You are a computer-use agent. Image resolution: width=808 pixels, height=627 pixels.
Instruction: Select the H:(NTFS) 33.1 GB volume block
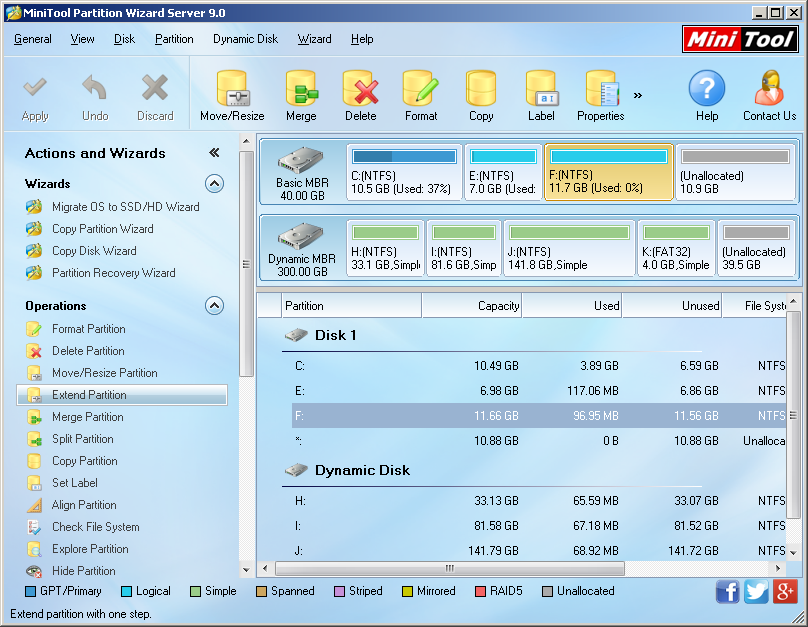click(385, 248)
